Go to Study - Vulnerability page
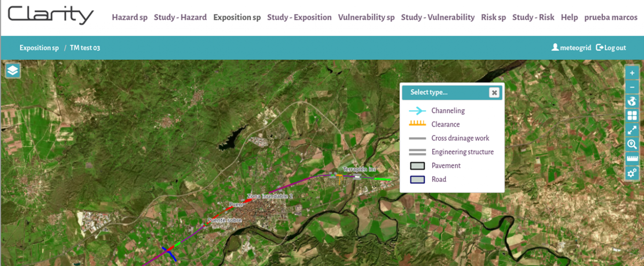 point(438,17)
